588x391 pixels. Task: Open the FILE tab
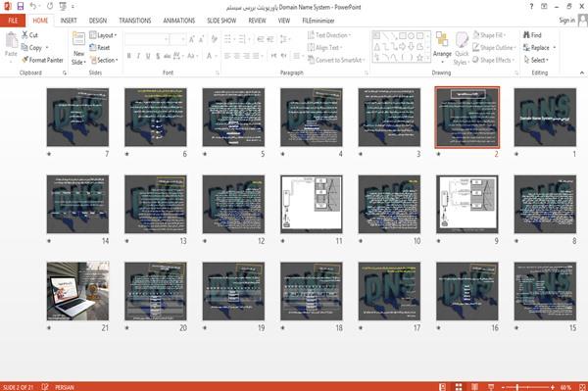tap(13, 21)
